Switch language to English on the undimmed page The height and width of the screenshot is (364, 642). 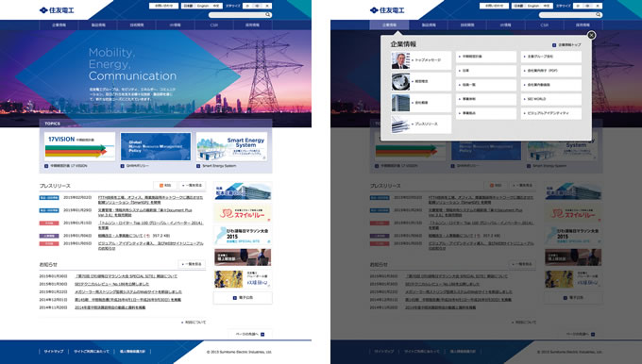(203, 7)
